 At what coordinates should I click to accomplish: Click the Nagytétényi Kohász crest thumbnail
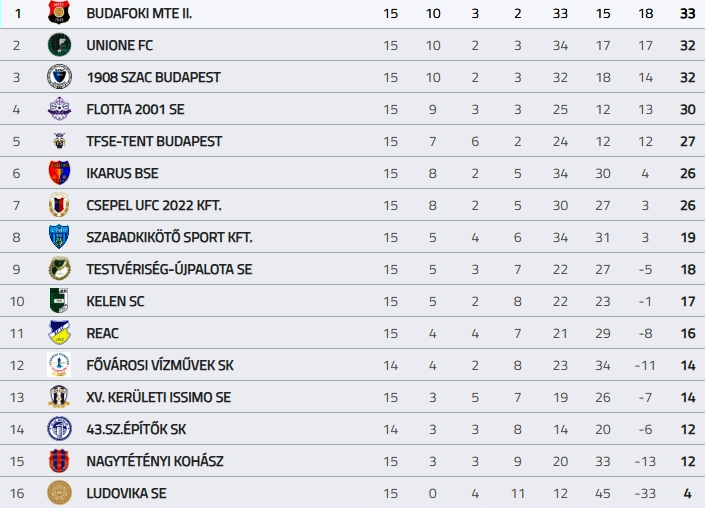pos(59,461)
